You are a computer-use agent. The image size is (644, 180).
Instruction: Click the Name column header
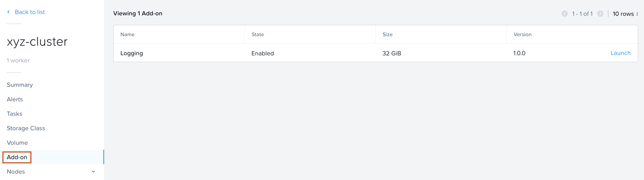coord(127,35)
